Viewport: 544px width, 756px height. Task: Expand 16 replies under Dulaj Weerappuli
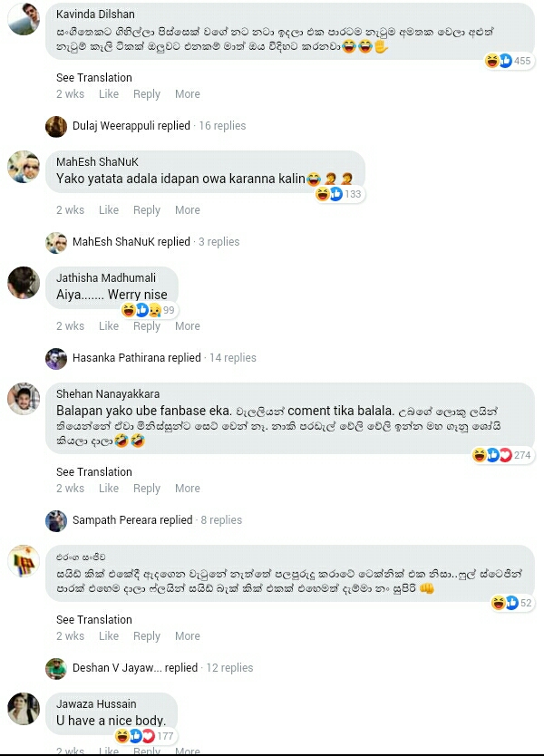click(222, 125)
